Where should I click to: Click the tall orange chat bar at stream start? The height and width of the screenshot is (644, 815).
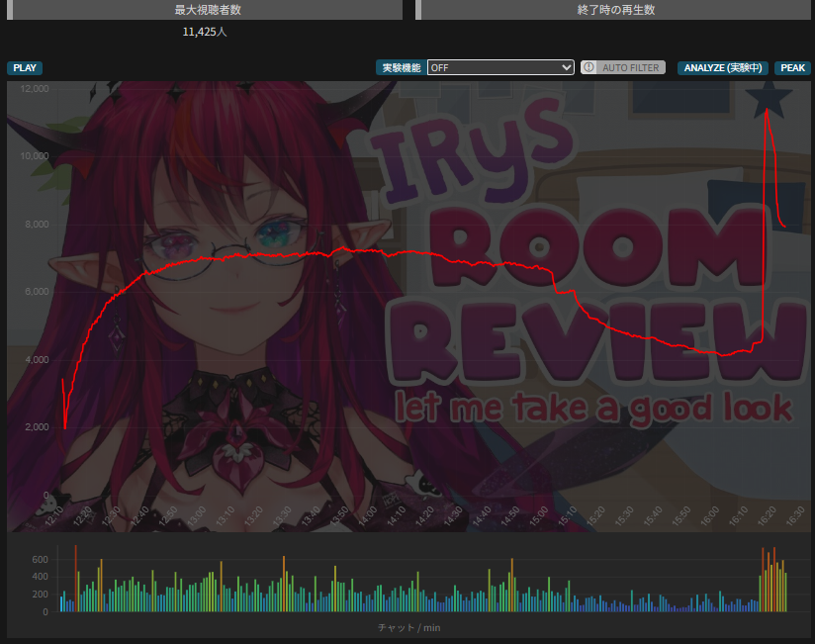pos(76,578)
